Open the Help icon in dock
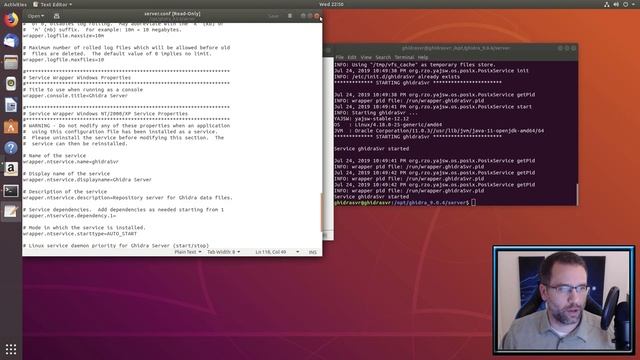This screenshot has width=640, height=360. 11,148
